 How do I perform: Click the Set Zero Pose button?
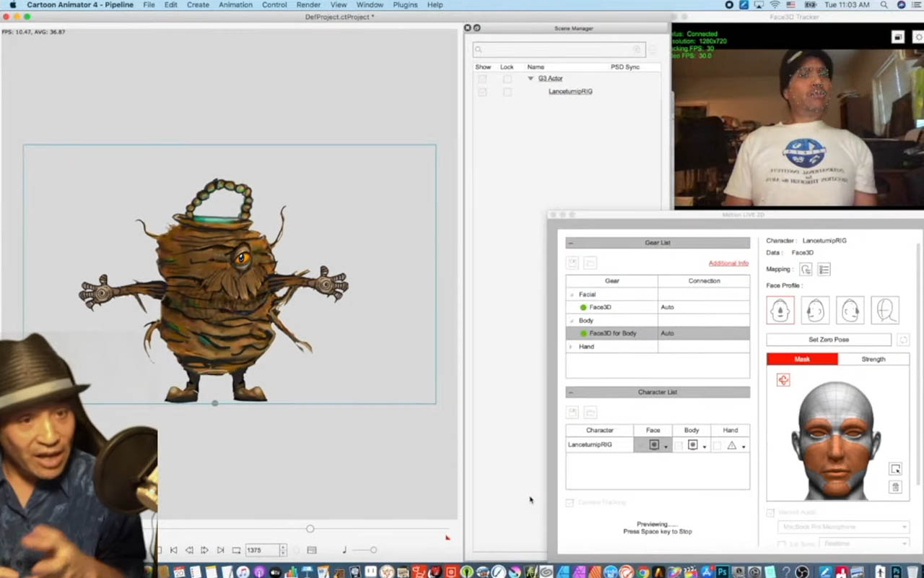coord(828,340)
